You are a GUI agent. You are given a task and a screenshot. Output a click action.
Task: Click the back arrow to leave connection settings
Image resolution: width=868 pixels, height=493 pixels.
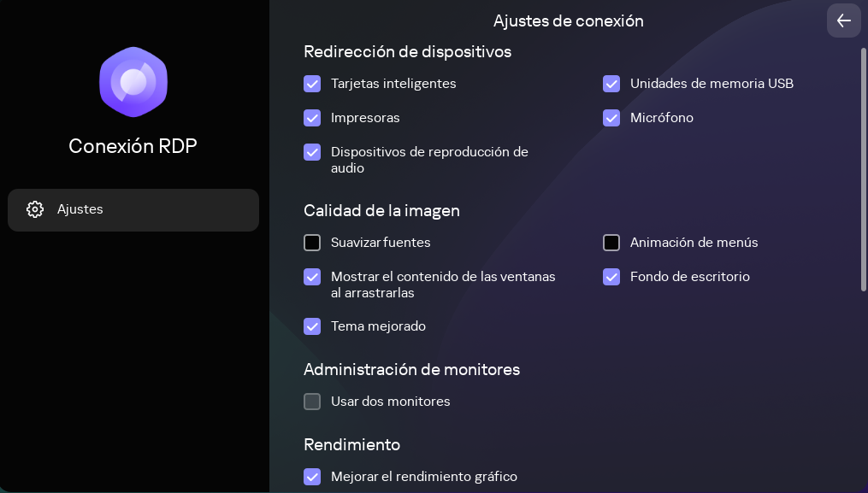pos(843,21)
